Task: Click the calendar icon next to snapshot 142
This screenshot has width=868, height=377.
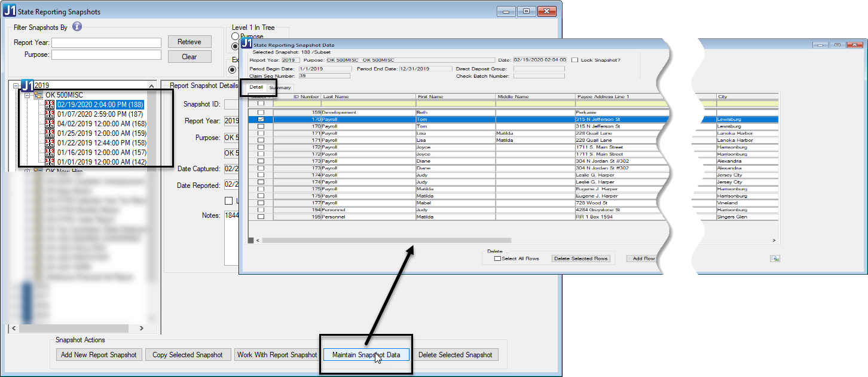Action: pos(50,162)
